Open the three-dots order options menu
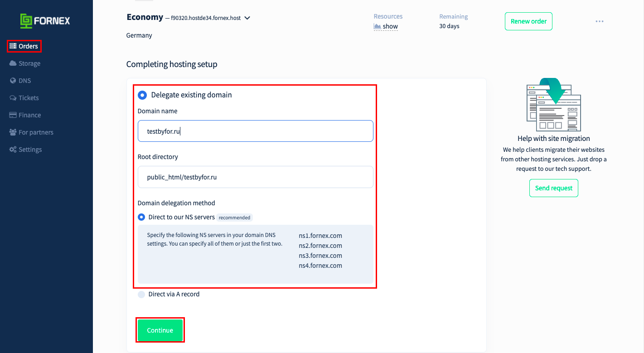Viewport: 644px width, 353px height. [600, 21]
